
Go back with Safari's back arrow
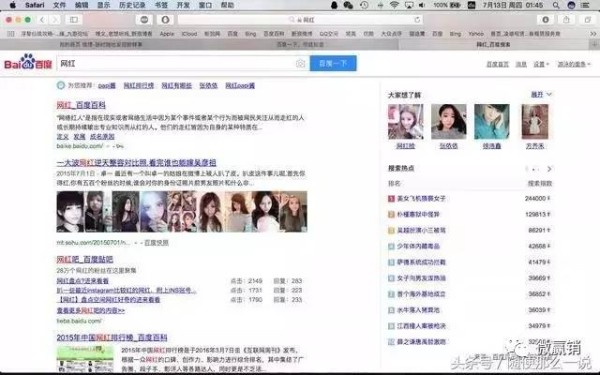[x=42, y=20]
